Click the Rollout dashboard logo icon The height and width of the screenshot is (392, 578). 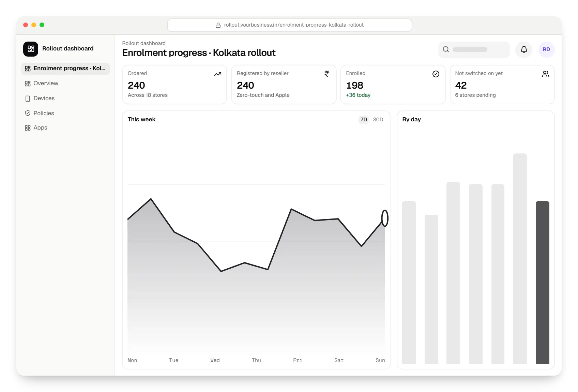(31, 49)
